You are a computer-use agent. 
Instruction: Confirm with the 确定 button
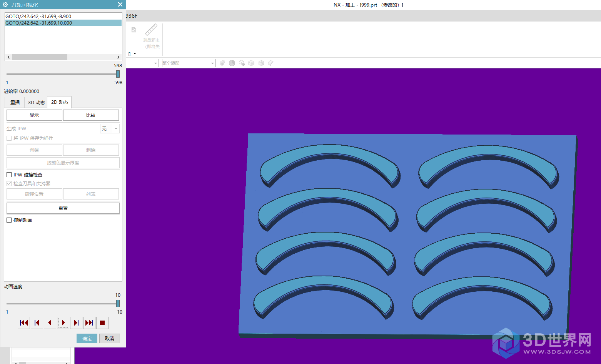(87, 338)
